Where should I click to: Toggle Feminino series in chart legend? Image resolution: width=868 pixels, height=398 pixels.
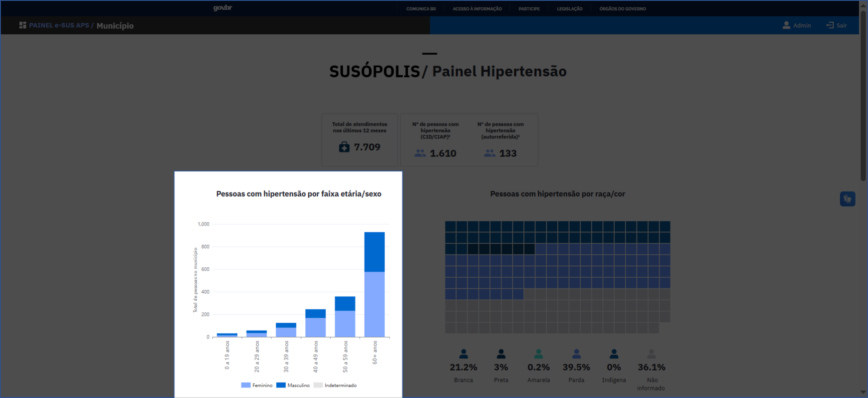pos(257,385)
